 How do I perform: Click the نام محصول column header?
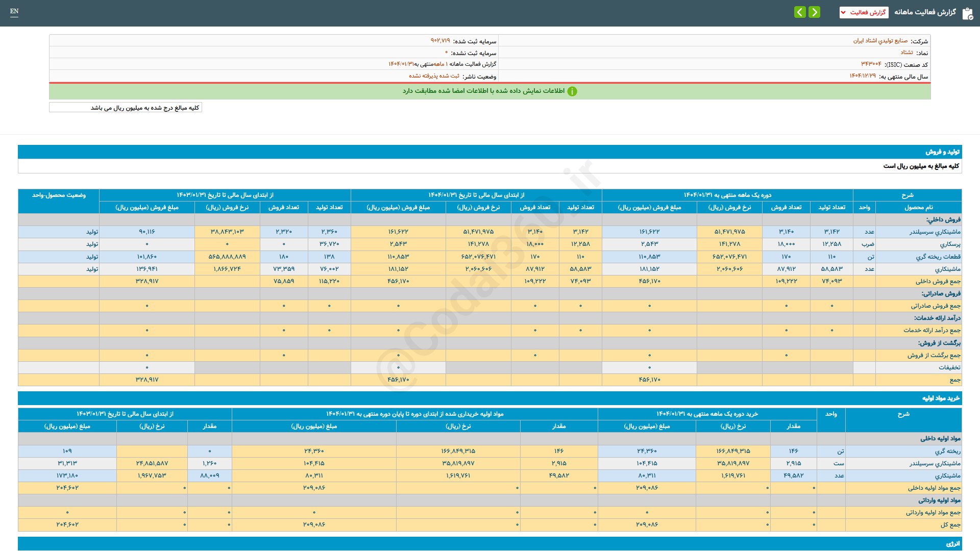pos(918,207)
